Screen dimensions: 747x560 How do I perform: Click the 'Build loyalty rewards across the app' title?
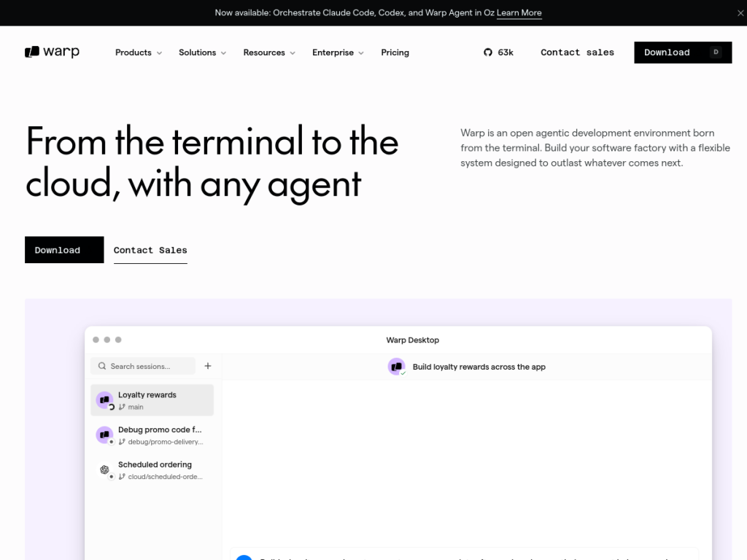[x=479, y=367]
